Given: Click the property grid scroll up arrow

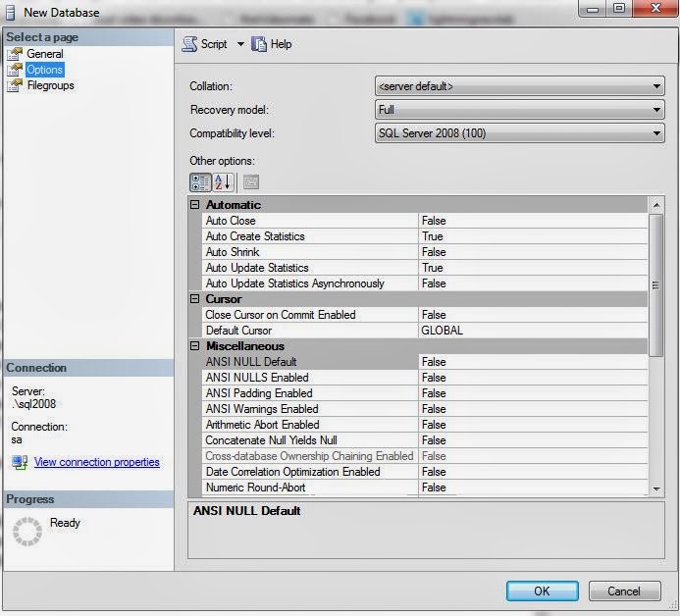Looking at the screenshot, I should (x=656, y=205).
